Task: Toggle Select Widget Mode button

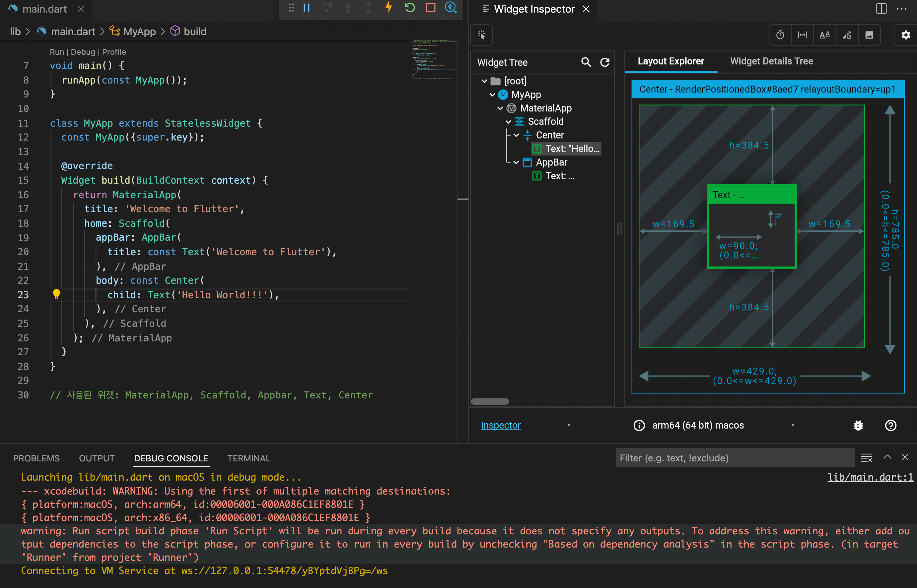Action: (x=481, y=35)
